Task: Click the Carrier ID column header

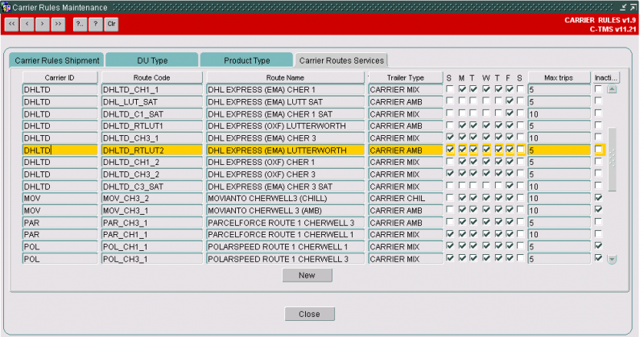Action: (60, 77)
